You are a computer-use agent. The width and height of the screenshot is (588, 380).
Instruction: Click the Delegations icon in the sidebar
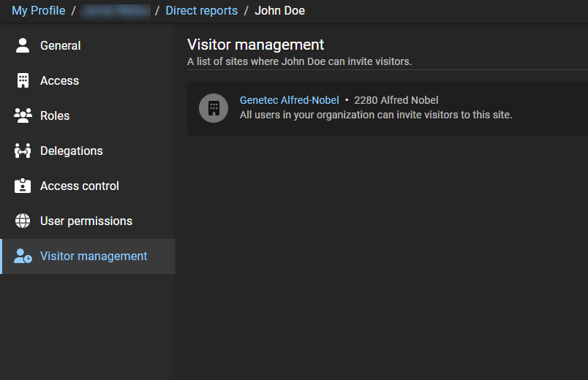tap(23, 151)
